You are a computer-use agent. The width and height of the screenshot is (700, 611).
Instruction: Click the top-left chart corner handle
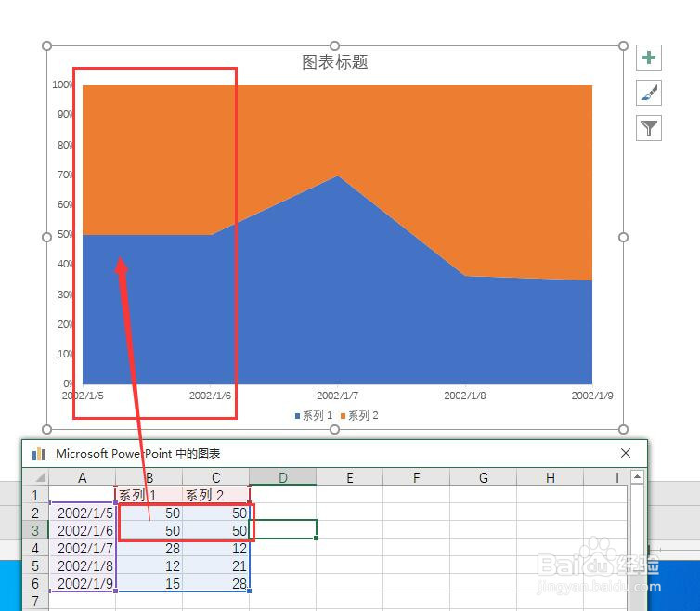click(x=46, y=45)
